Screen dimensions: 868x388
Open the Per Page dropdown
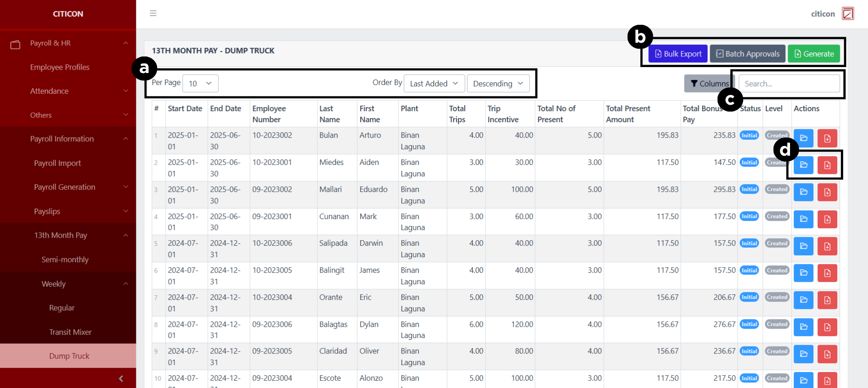200,84
